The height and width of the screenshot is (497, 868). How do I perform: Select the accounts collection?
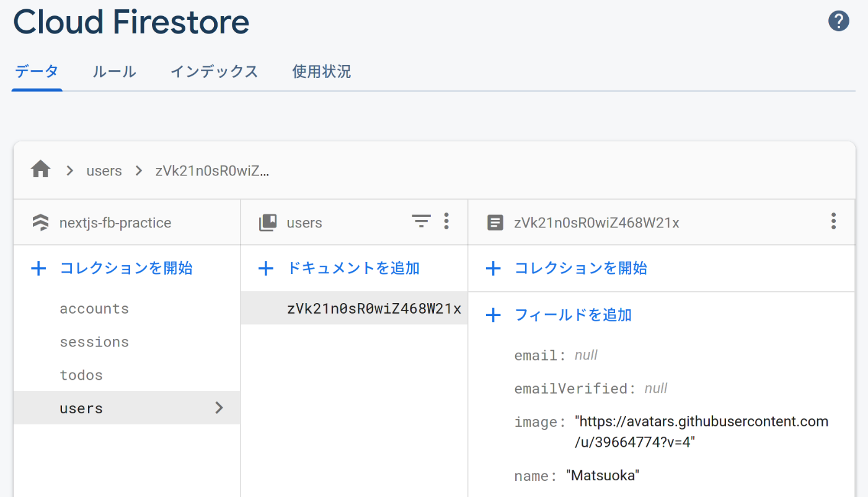click(x=94, y=309)
